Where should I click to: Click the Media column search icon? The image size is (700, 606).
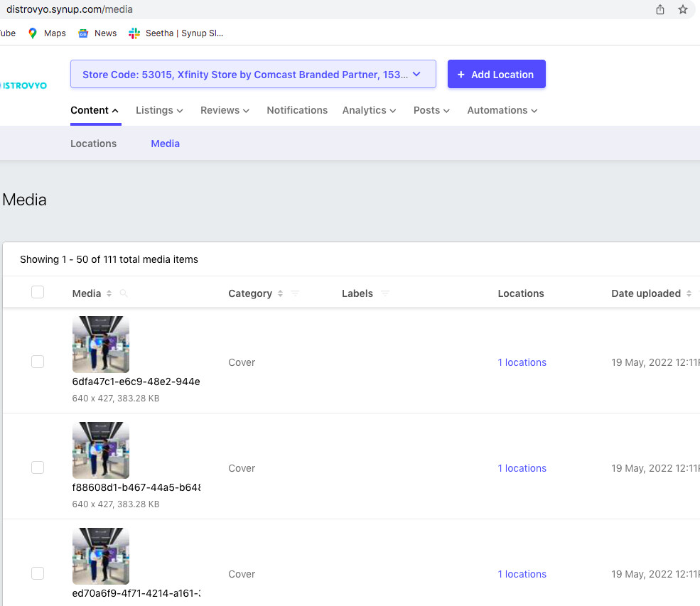click(124, 293)
